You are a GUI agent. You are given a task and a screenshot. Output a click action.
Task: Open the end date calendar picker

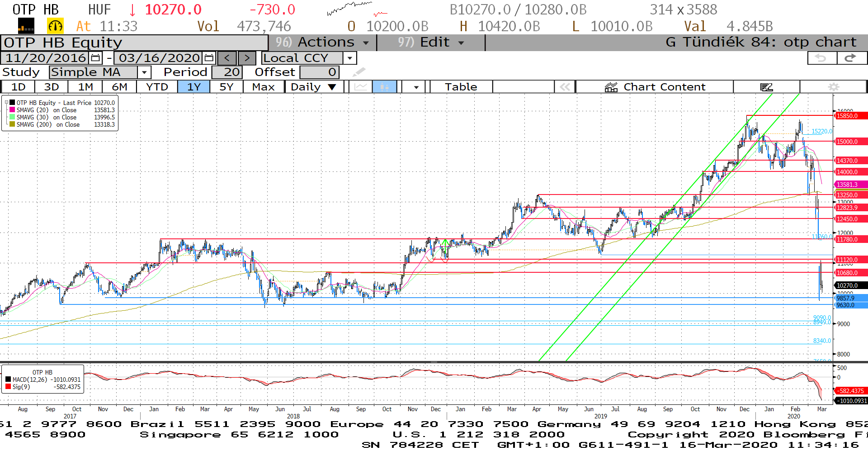click(209, 58)
